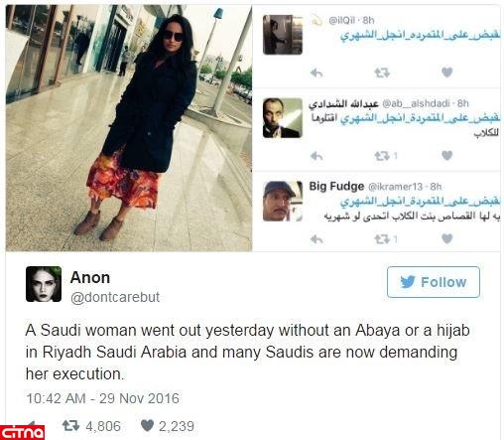Retweet the @ab_alshdadi tweet
Viewport: 504px width, 440px height.
point(382,156)
